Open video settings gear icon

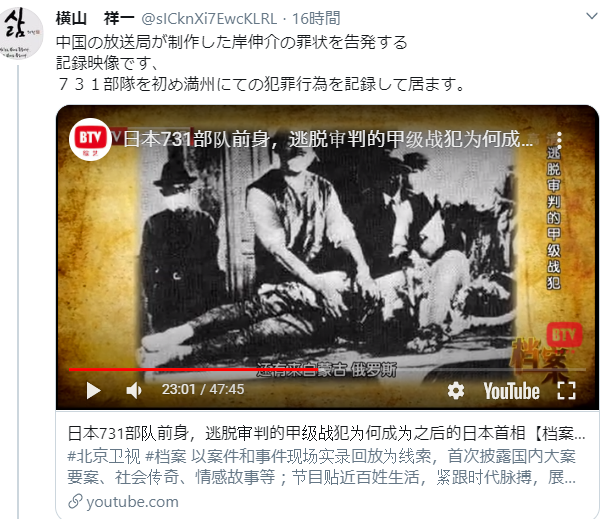pos(456,391)
